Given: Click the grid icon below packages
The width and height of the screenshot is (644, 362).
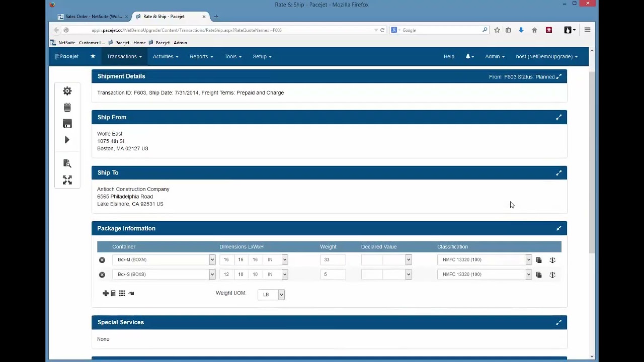Looking at the screenshot, I should [122, 293].
